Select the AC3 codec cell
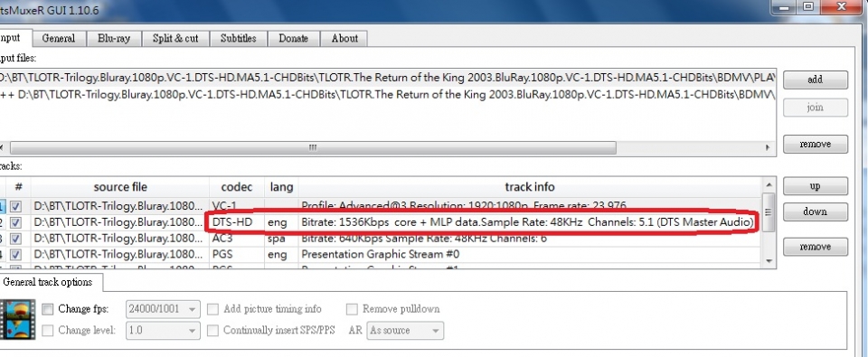868x357 pixels. (236, 239)
